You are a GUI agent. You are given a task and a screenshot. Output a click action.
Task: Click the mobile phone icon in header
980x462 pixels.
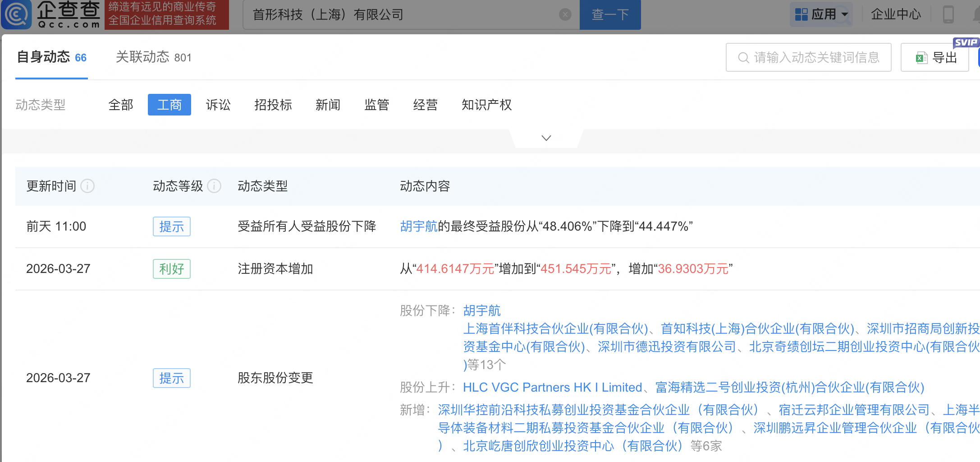pyautogui.click(x=948, y=14)
